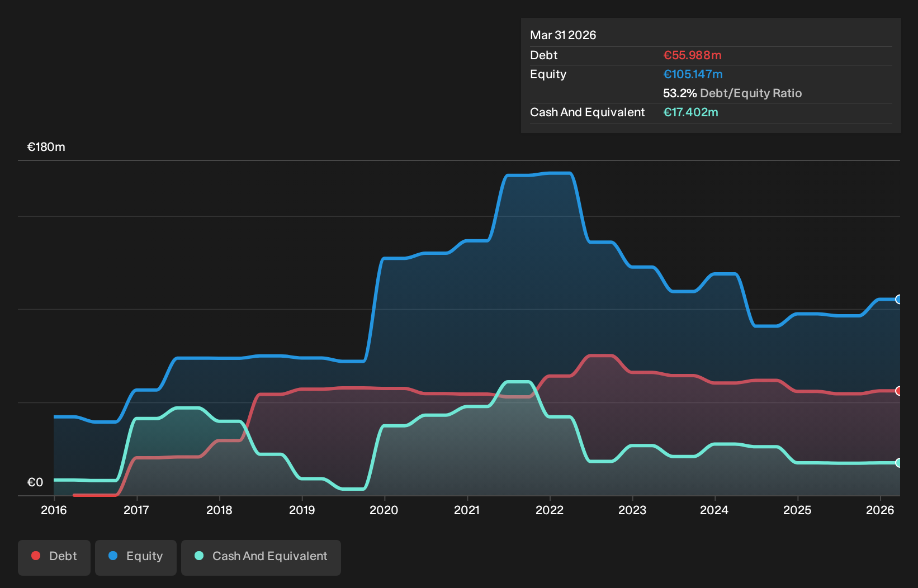Click the €0 y-axis label
Viewport: 918px width, 588px height.
35,482
